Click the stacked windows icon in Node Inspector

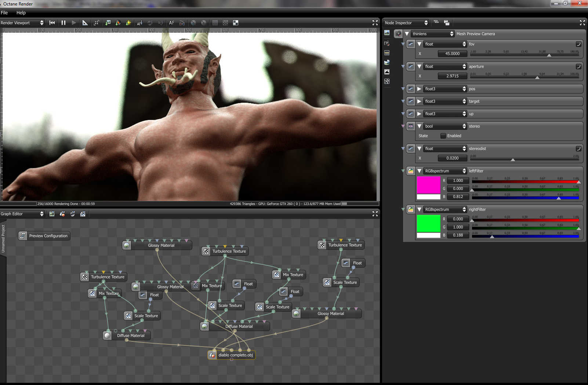(447, 23)
